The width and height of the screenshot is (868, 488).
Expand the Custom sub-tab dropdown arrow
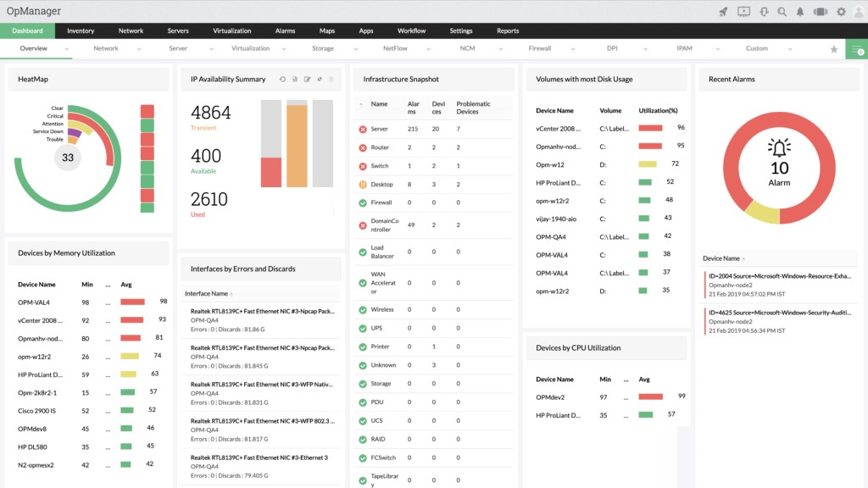[790, 49]
